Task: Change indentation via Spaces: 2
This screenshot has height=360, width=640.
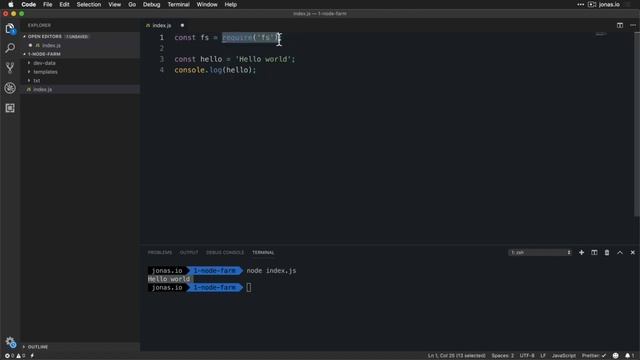Action: tap(502, 356)
